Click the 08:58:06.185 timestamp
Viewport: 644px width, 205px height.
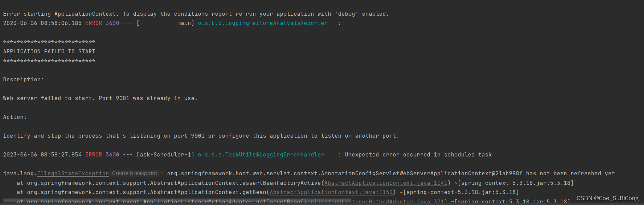[x=61, y=23]
